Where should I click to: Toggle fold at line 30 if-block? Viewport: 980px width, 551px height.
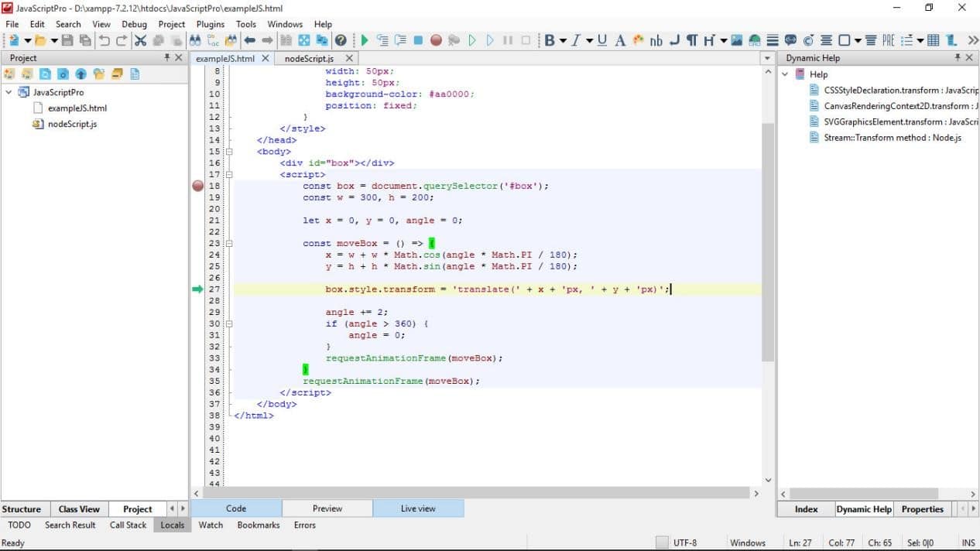coord(228,323)
